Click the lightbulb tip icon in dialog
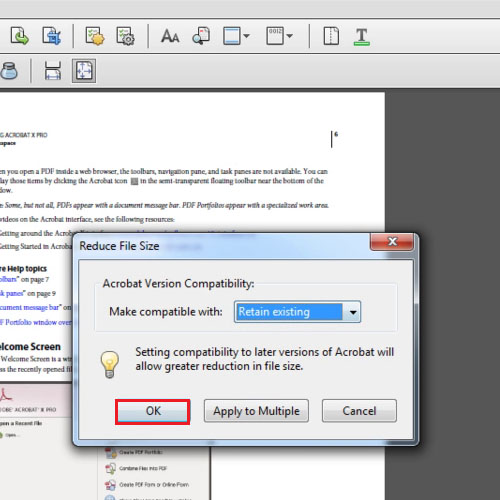 (109, 364)
